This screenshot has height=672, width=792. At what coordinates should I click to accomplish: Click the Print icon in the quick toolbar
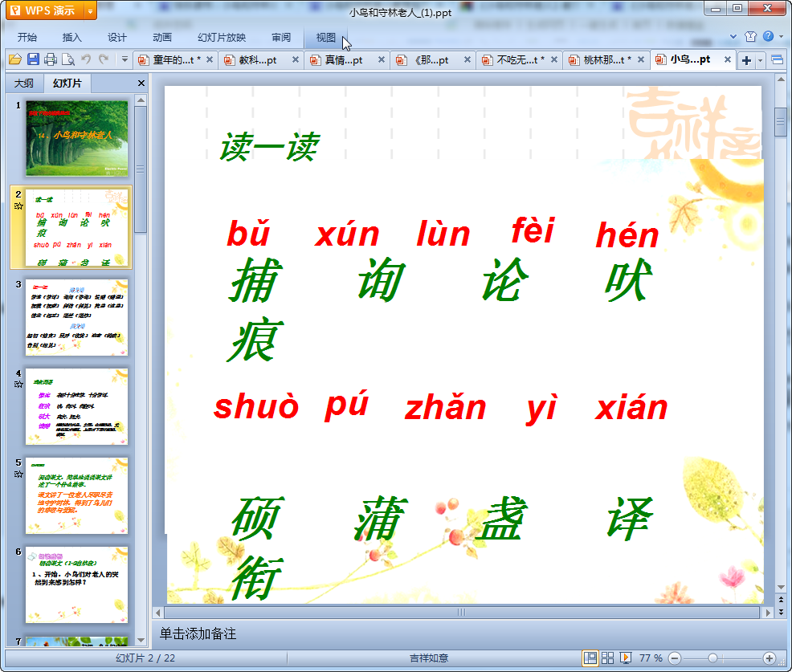pos(50,59)
